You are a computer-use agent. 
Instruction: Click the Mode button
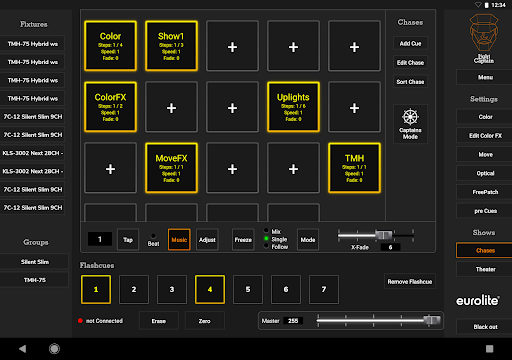click(308, 239)
